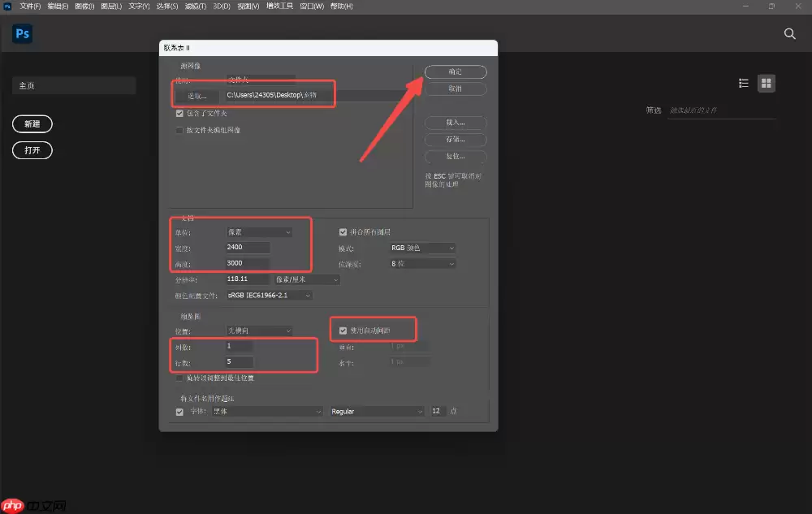Toggle 拼合所有图层 checkbox

[343, 231]
